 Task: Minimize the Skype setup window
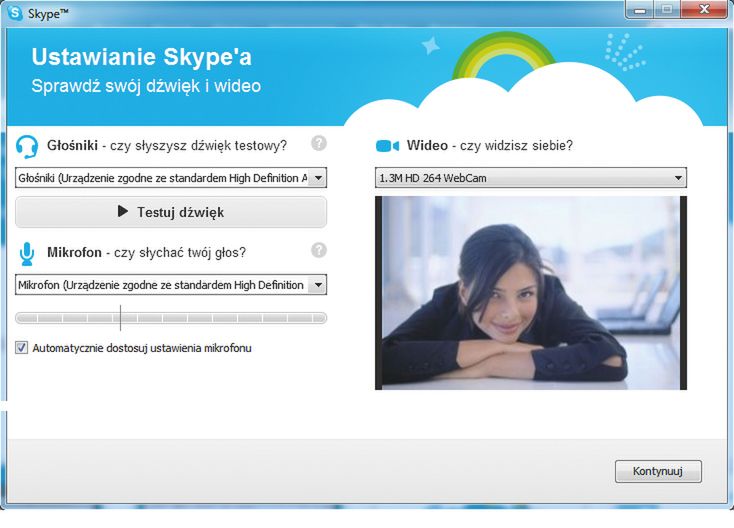pos(640,9)
